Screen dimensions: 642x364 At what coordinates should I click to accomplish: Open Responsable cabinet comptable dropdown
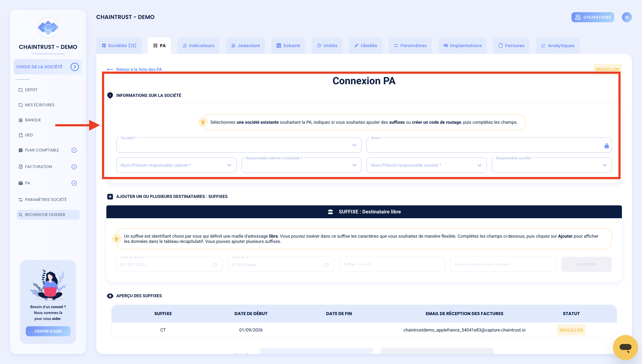click(x=301, y=165)
